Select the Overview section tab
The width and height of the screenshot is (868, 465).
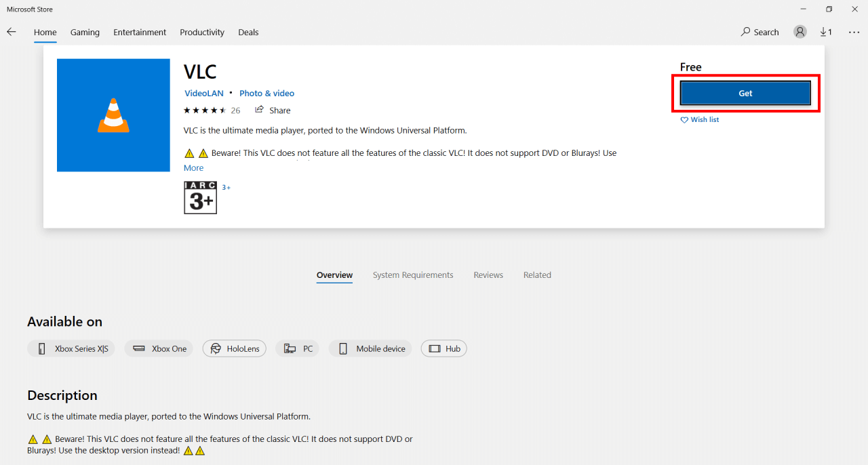(334, 275)
